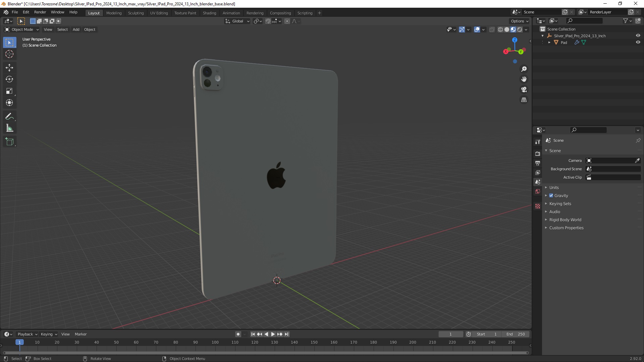644x362 pixels.
Task: Click frame 1 playhead on timeline
Action: [x=19, y=342]
